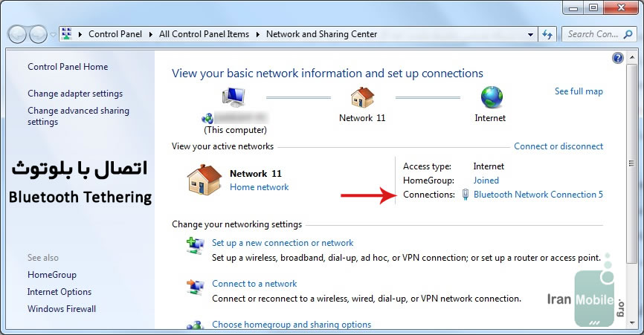The width and height of the screenshot is (644, 335).
Task: Click the Refresh button in address bar
Action: click(x=547, y=34)
